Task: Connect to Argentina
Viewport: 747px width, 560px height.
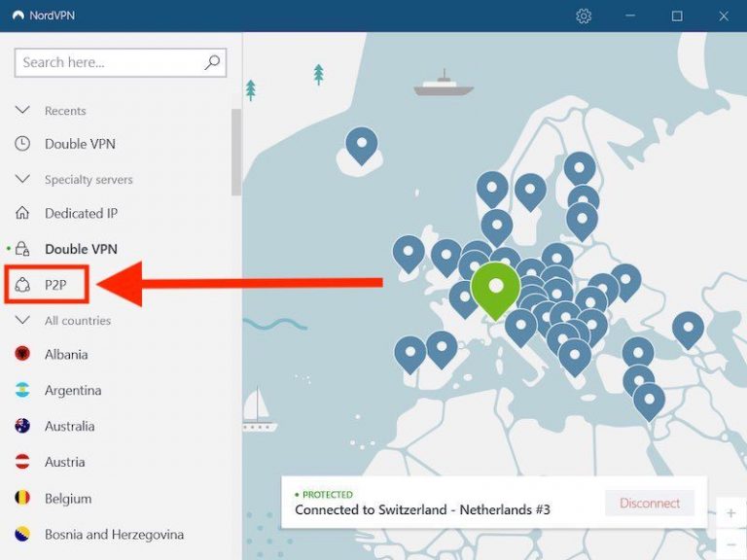Action: pyautogui.click(x=73, y=391)
